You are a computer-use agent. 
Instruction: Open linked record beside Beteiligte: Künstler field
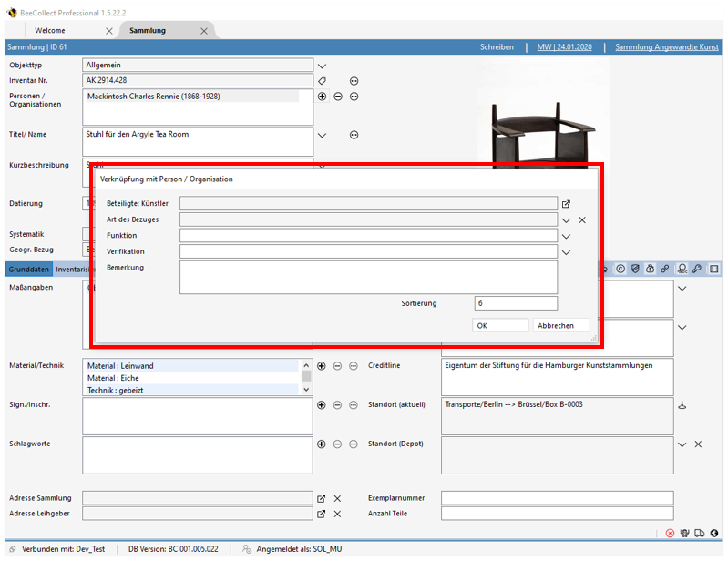point(566,204)
